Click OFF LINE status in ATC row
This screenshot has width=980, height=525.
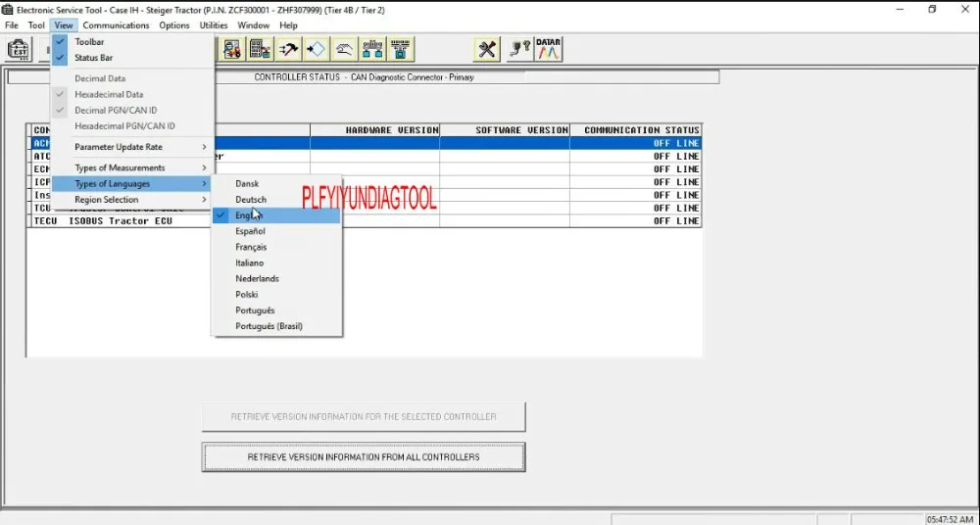[676, 157]
